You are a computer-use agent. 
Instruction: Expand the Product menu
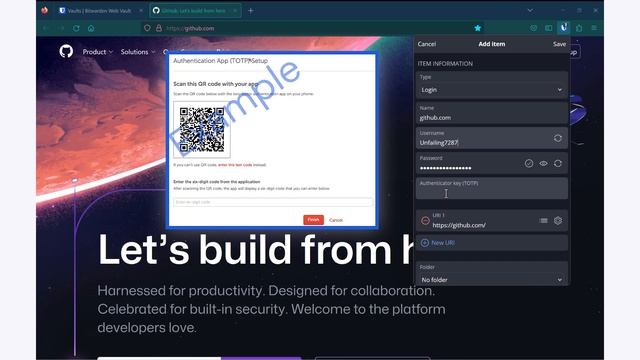[98, 52]
